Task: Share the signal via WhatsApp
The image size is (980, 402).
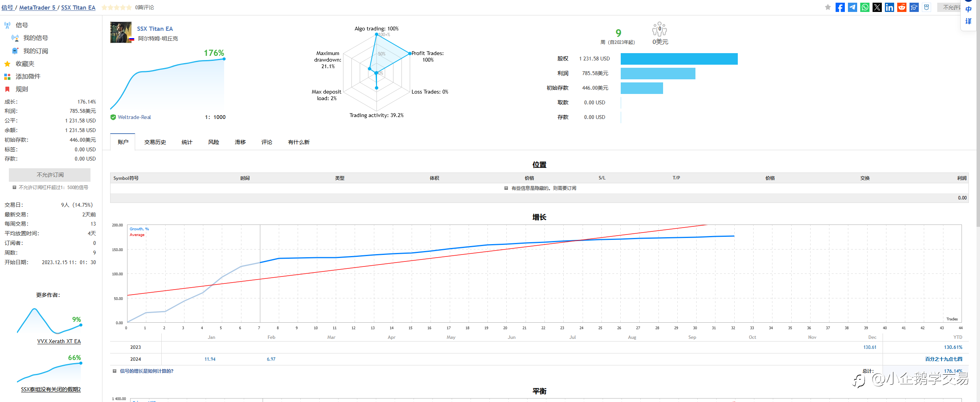Action: point(865,7)
